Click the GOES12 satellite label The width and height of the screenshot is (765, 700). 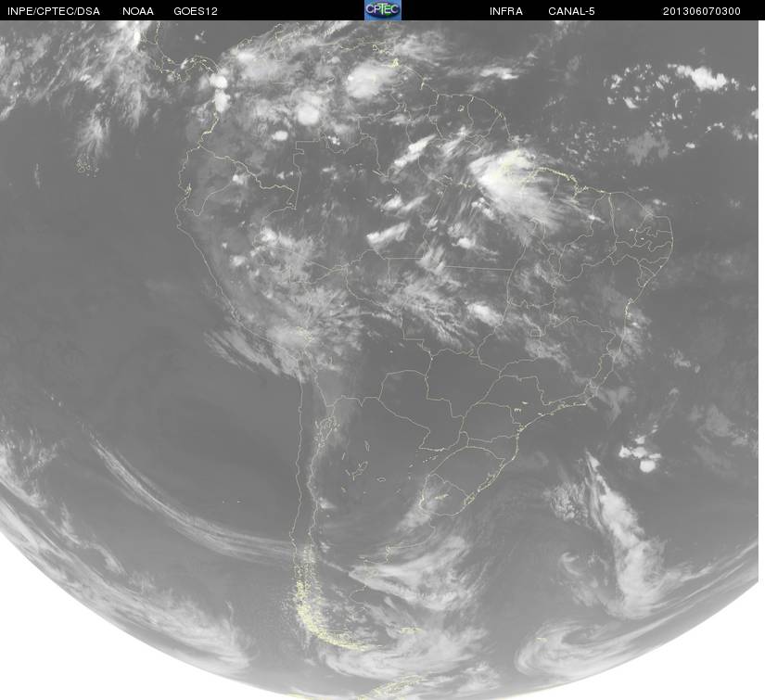[x=195, y=11]
